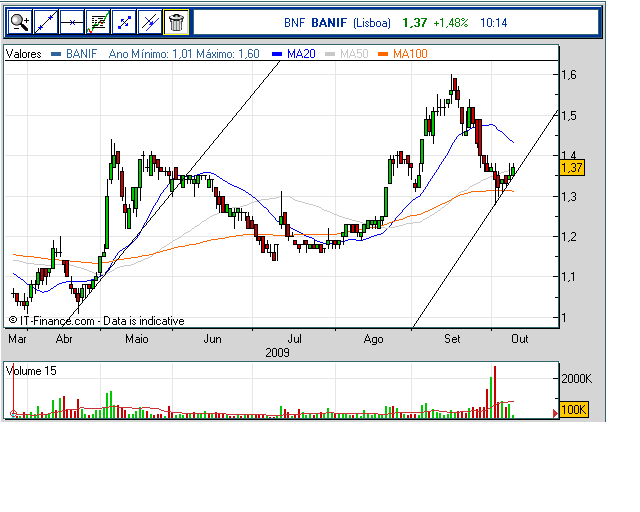
Task: Click the trash can delete icon
Action: [176, 21]
